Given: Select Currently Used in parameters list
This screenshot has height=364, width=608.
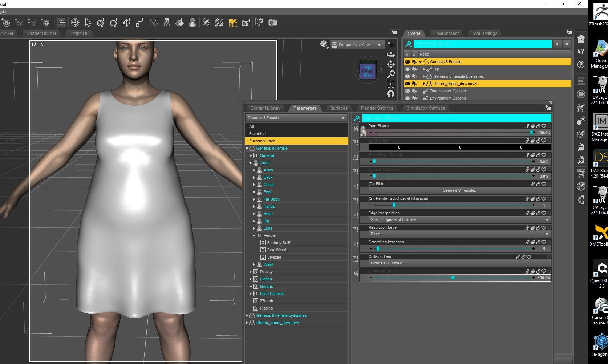Looking at the screenshot, I should coord(262,141).
